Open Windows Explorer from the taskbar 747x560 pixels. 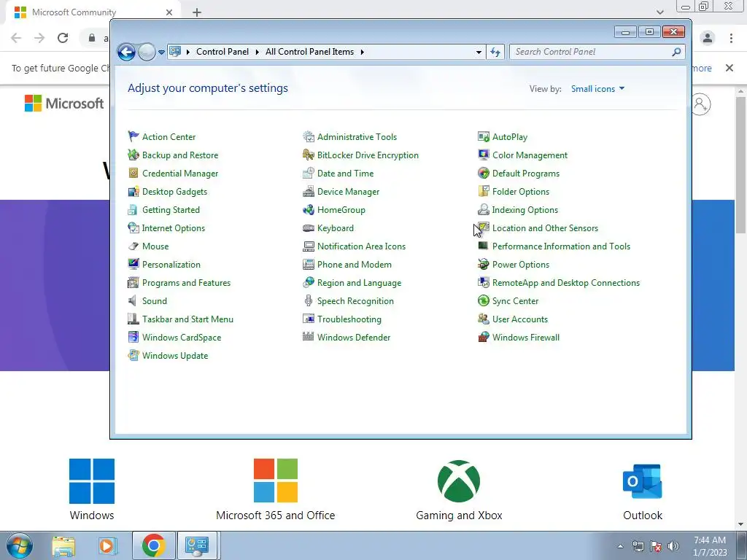[63, 545]
